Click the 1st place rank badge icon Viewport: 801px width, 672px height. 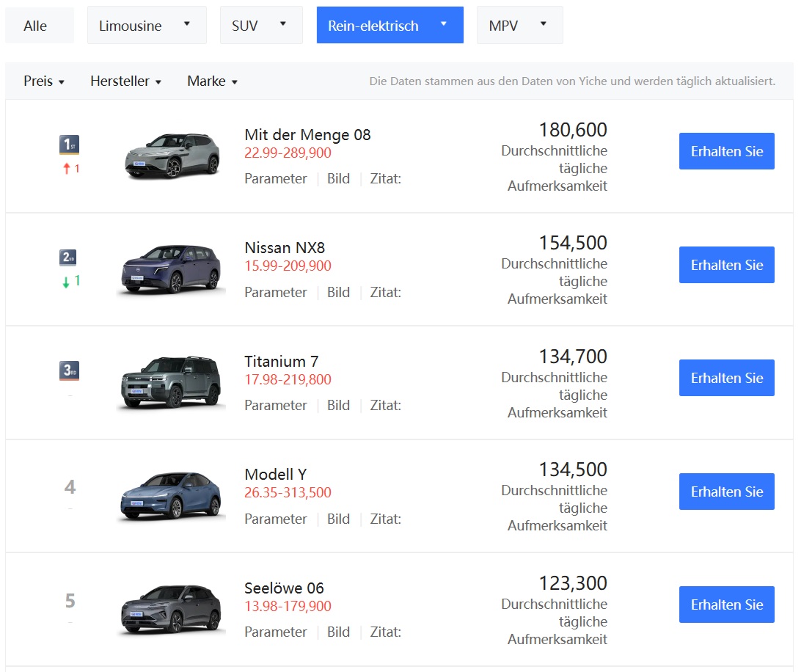pos(69,145)
